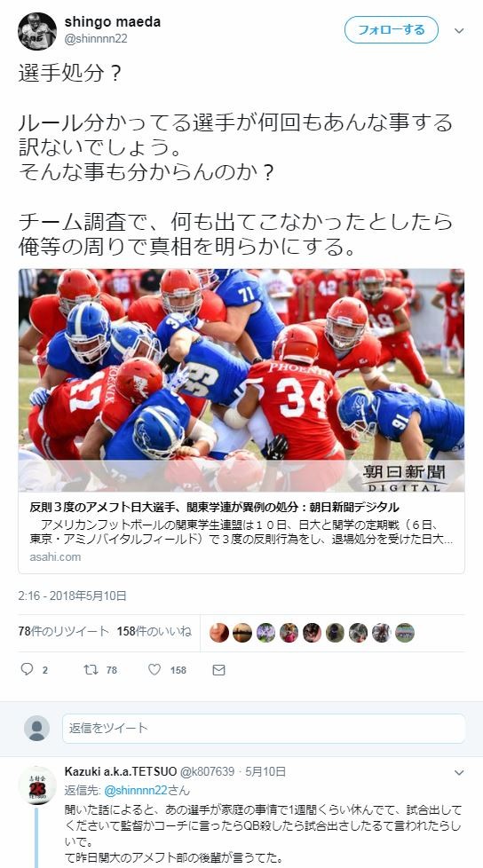Open @shinnnn22 handle in header
Screen dimensions: 483x868
(x=96, y=39)
